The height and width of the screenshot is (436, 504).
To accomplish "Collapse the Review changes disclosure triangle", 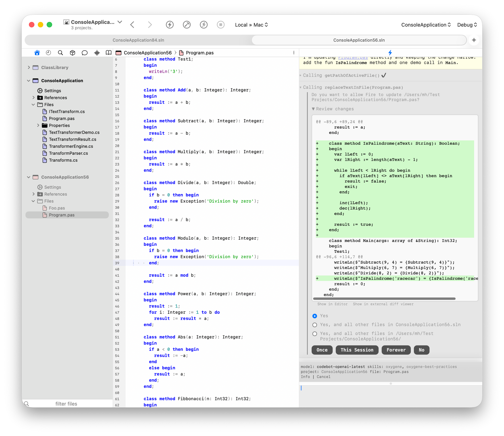I will pos(313,109).
